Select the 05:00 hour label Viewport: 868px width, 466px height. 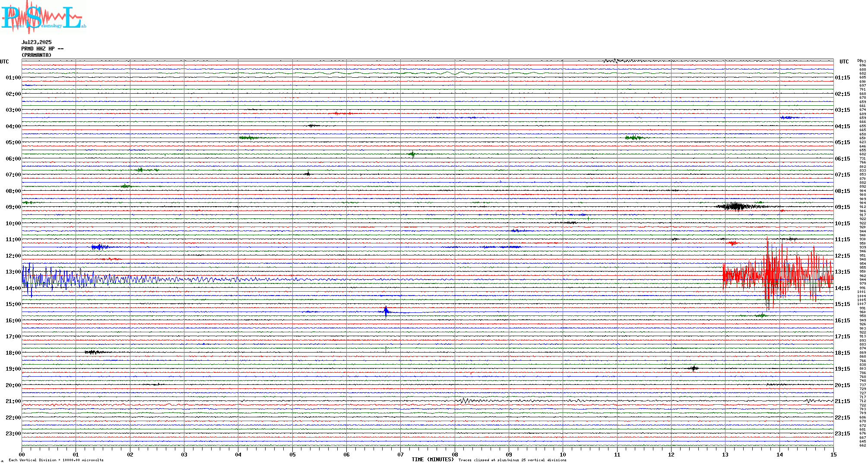point(13,142)
